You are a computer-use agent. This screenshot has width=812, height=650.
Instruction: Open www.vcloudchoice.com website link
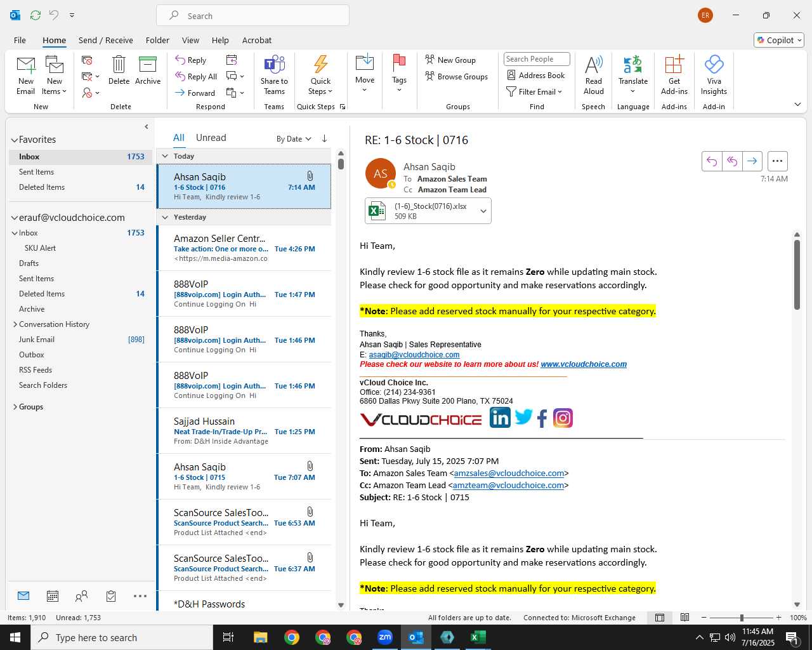pyautogui.click(x=584, y=364)
